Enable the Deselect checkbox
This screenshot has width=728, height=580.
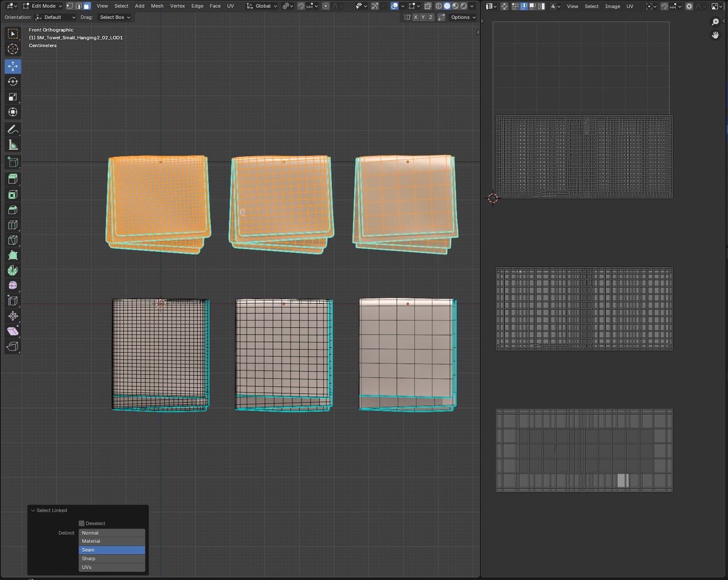[82, 523]
